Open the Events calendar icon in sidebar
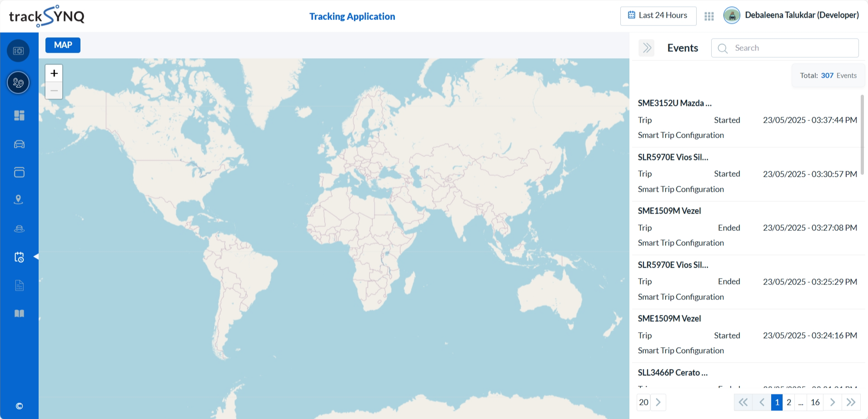 coord(18,257)
